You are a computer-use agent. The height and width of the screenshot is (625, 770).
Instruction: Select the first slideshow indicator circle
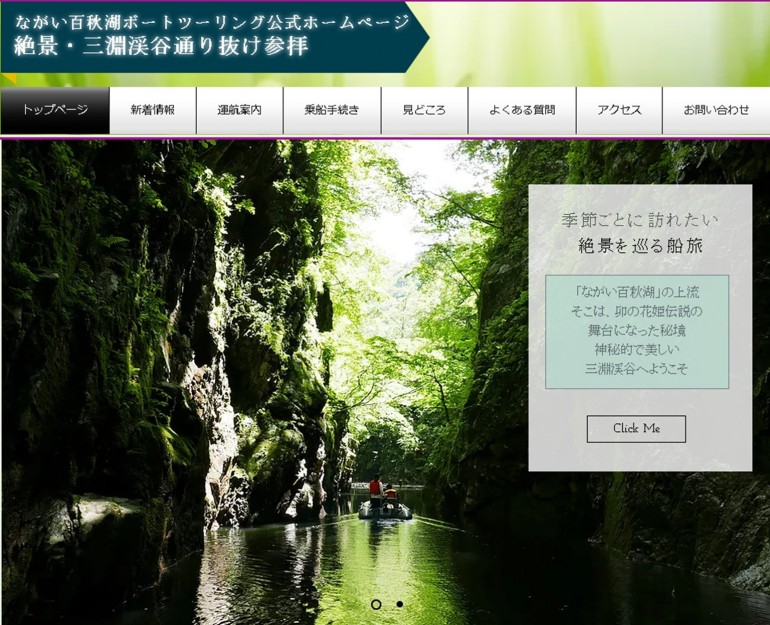coord(376,604)
